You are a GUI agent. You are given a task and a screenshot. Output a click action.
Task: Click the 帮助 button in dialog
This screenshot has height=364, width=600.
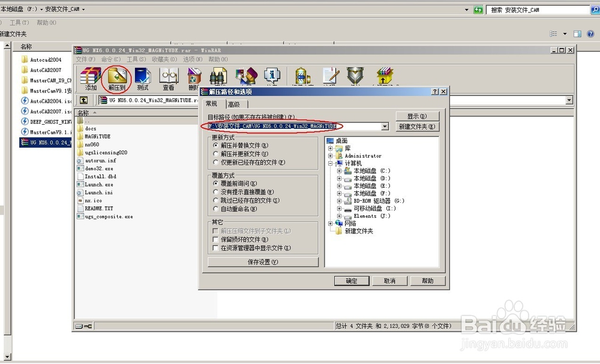point(428,281)
